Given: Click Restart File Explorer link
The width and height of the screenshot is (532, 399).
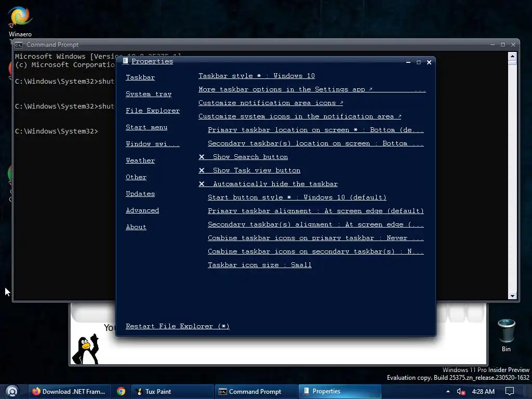Looking at the screenshot, I should click(178, 326).
